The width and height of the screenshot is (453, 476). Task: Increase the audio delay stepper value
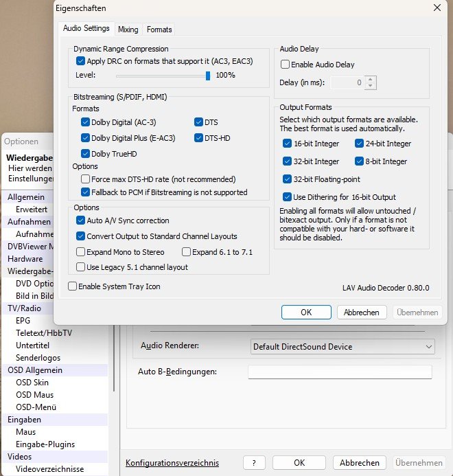pyautogui.click(x=371, y=79)
